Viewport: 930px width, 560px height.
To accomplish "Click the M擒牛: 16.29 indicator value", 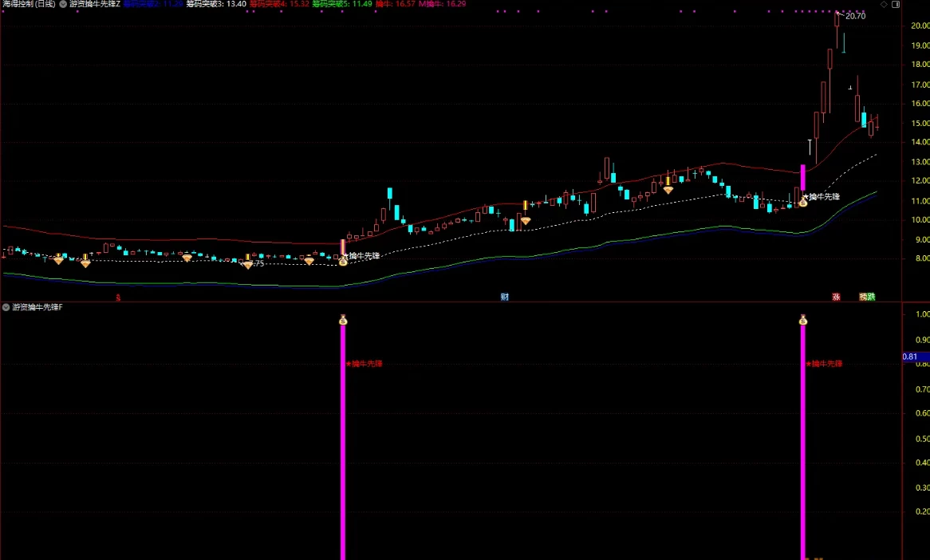I will click(x=443, y=4).
